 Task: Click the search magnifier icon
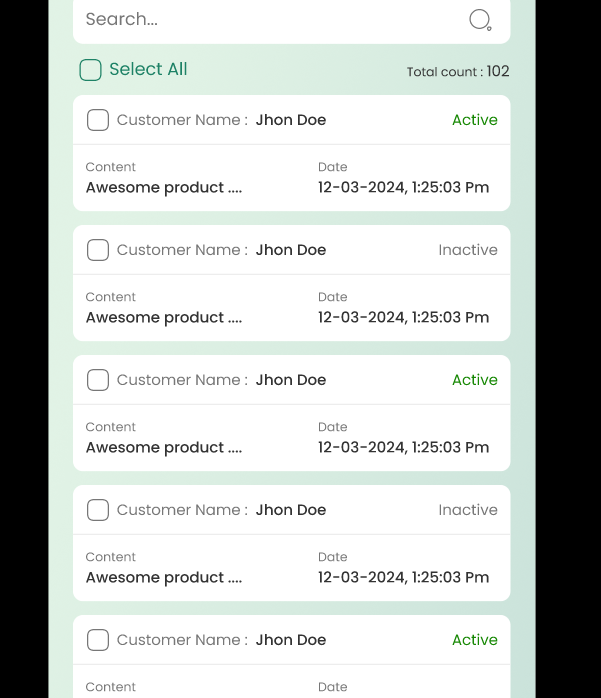pyautogui.click(x=480, y=20)
